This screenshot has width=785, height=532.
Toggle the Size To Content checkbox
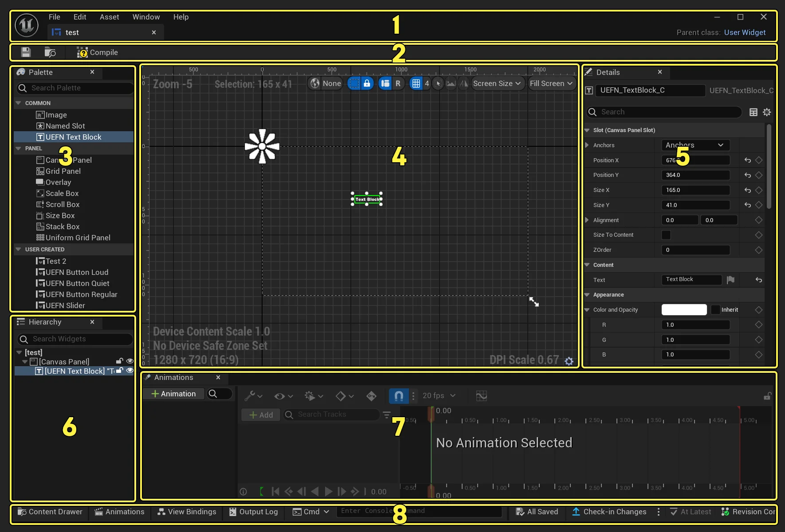pos(666,235)
